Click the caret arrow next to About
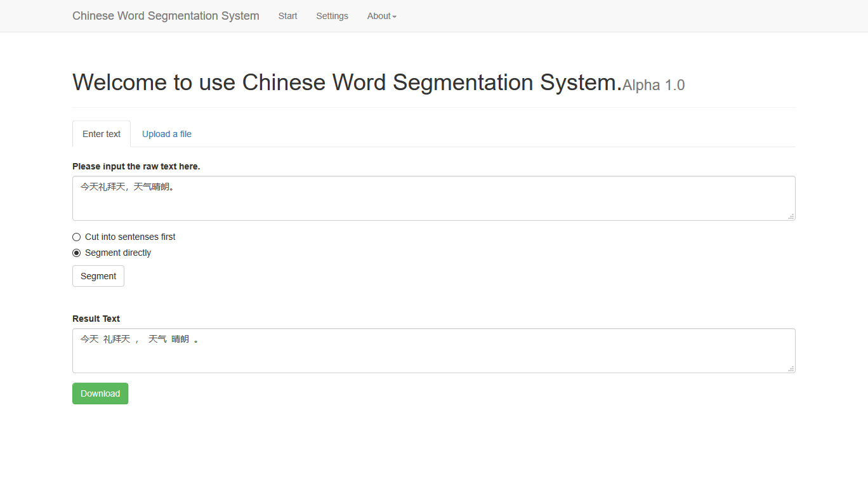Image resolution: width=868 pixels, height=495 pixels. pyautogui.click(x=394, y=16)
